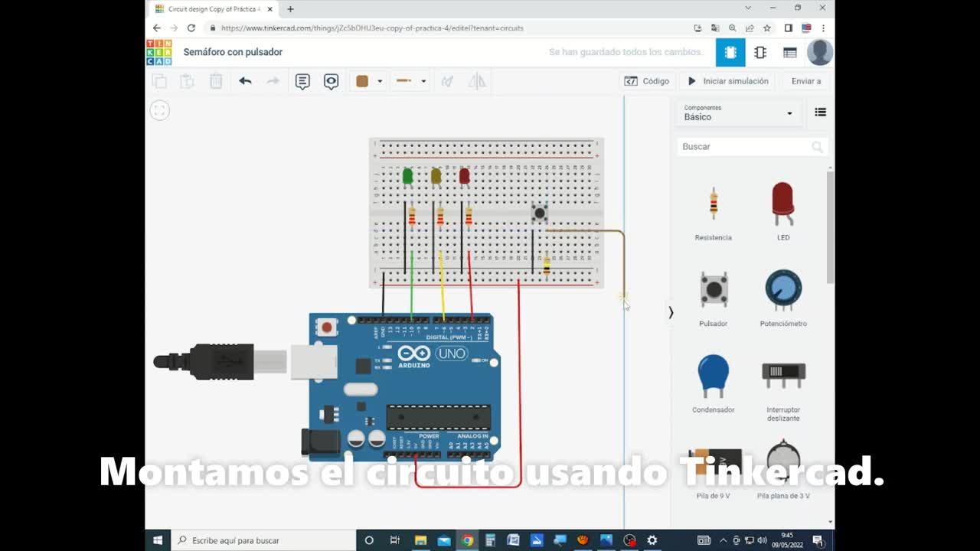Open Chrome from the taskbar
This screenshot has height=551, width=980.
pyautogui.click(x=467, y=540)
